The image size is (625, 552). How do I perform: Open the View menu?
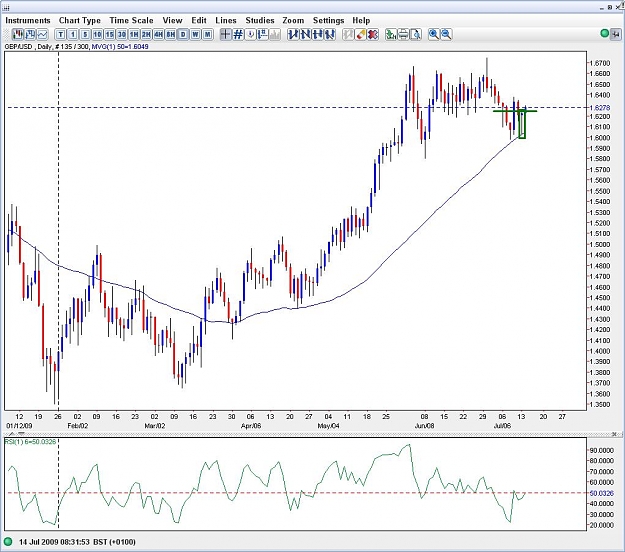coord(172,20)
